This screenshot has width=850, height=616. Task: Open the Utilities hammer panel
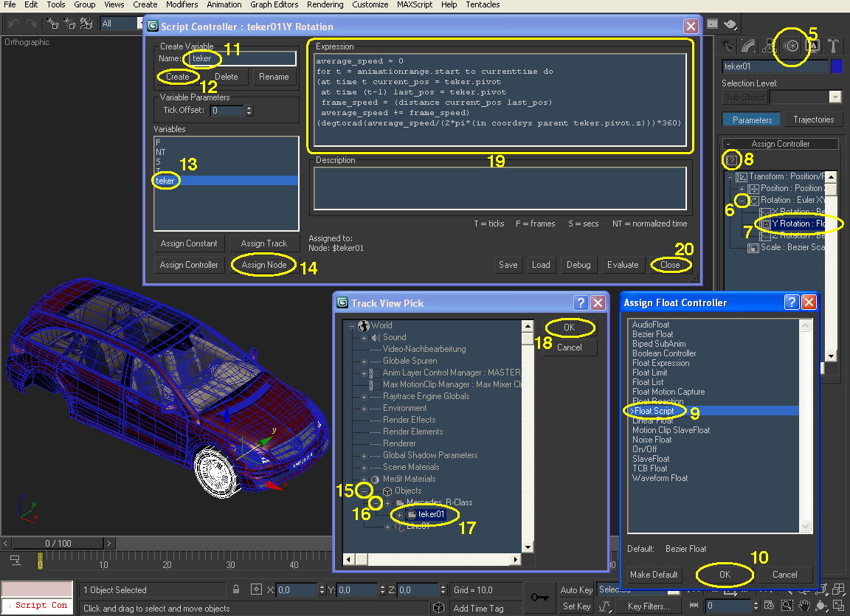point(833,45)
